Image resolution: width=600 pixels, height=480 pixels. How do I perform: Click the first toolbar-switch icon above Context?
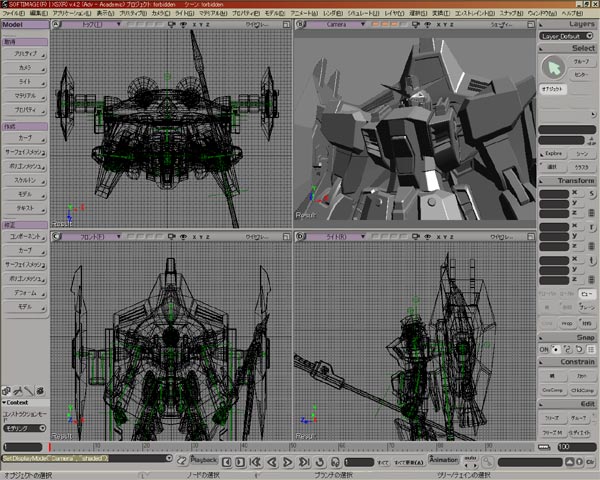6,391
